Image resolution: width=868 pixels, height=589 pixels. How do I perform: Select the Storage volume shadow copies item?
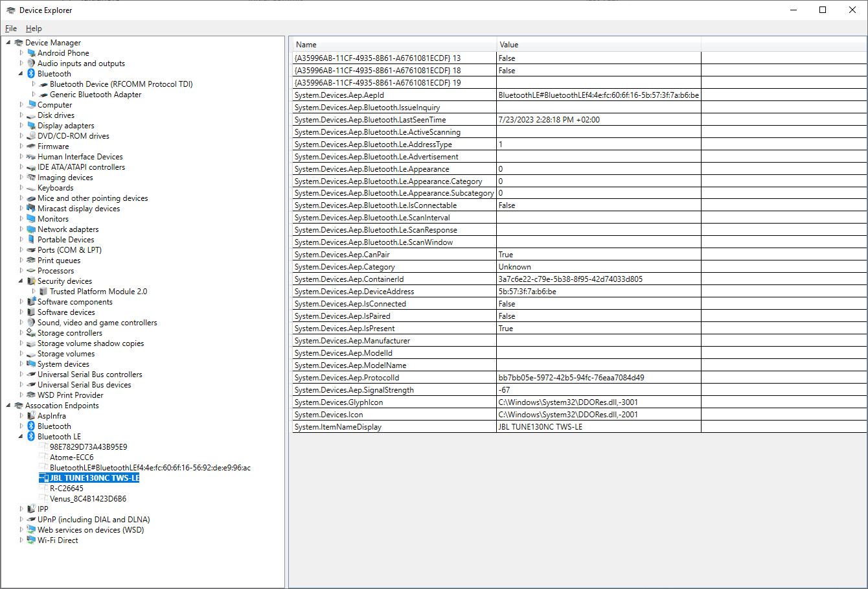[x=91, y=343]
